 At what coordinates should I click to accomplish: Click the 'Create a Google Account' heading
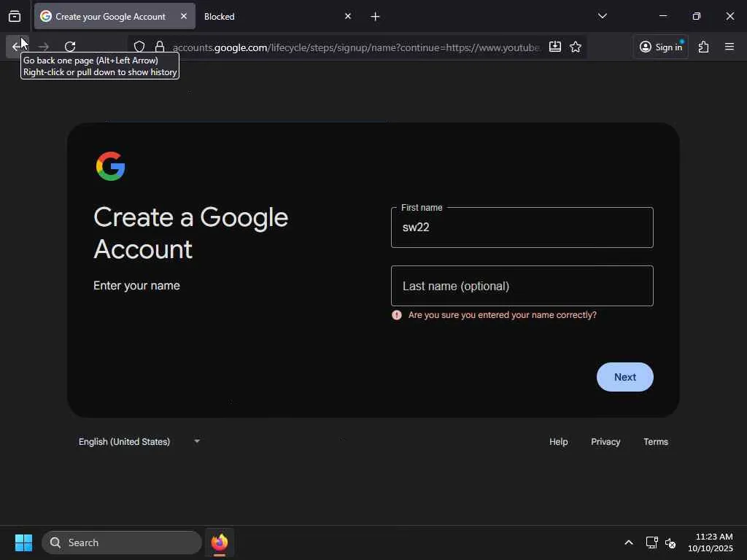pyautogui.click(x=190, y=233)
